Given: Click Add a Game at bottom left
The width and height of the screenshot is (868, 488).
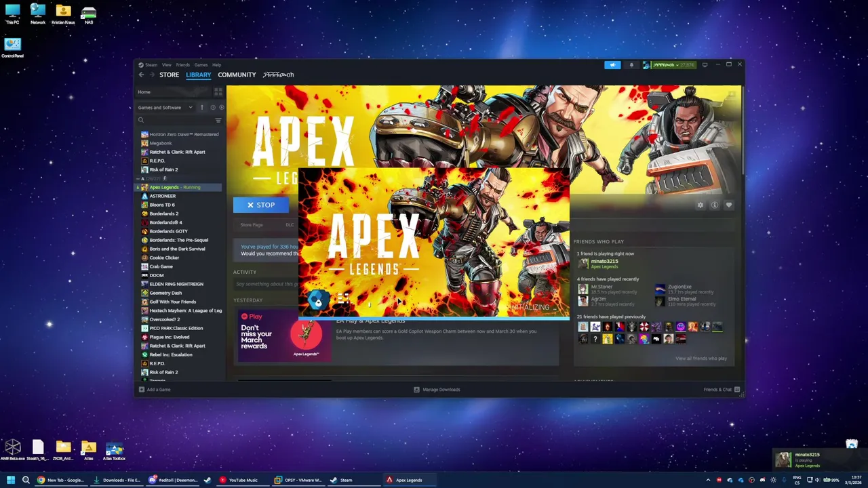Looking at the screenshot, I should tap(155, 390).
